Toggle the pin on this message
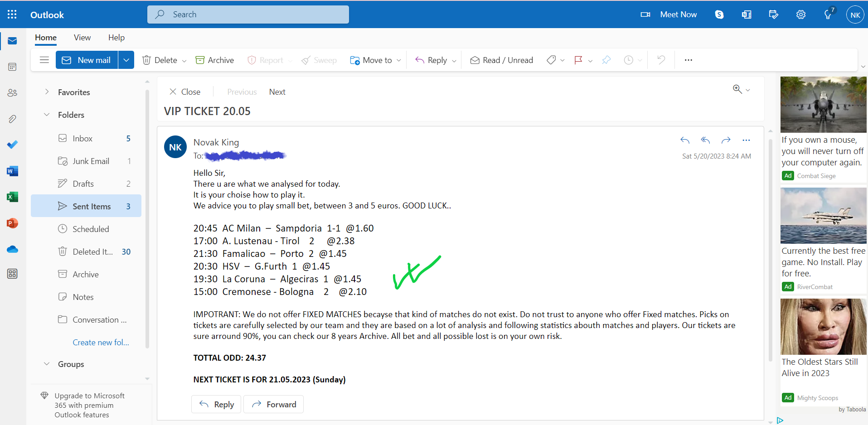868x425 pixels. tap(606, 60)
